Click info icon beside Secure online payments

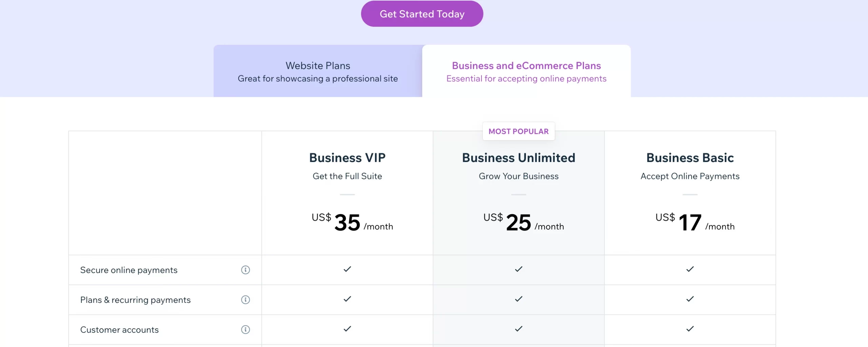pyautogui.click(x=245, y=270)
